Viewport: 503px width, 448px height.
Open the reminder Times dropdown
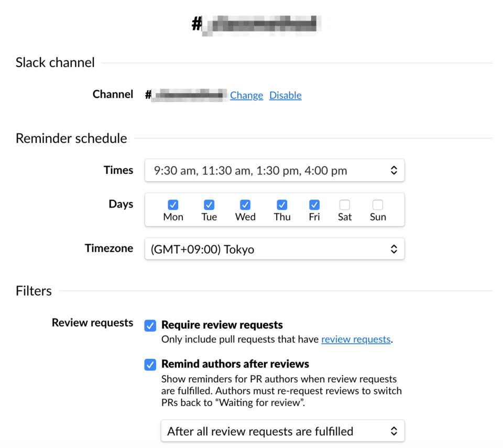pyautogui.click(x=275, y=170)
